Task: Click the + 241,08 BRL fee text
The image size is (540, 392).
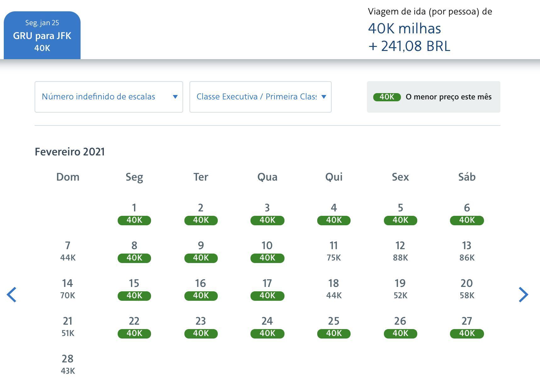Action: 409,46
